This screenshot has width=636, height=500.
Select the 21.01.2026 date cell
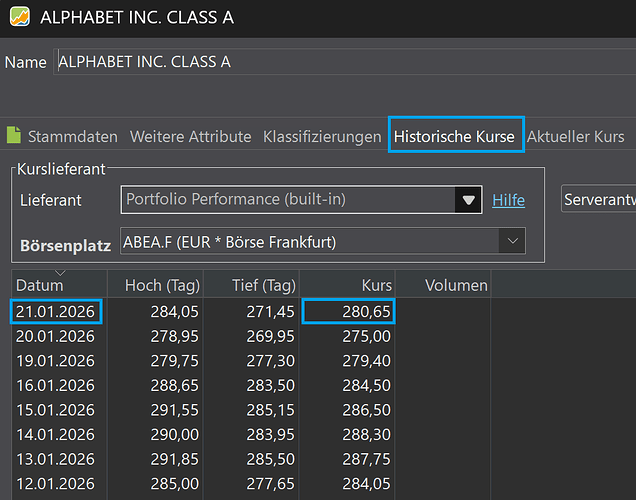click(56, 311)
